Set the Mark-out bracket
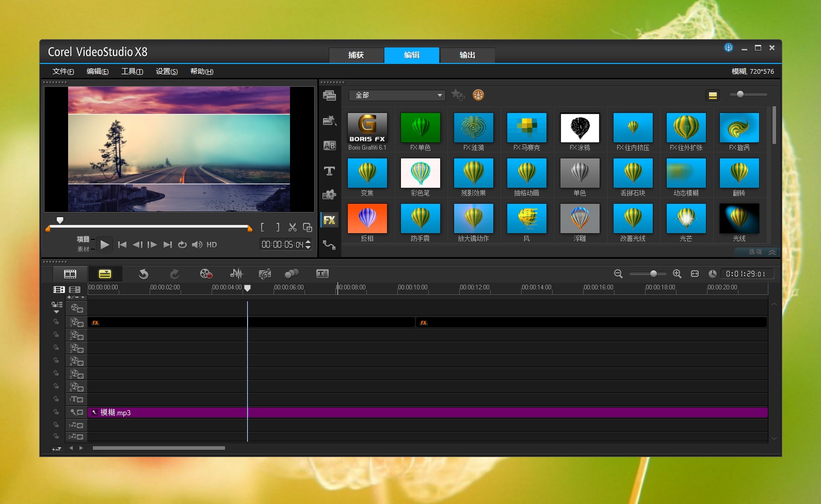 (278, 227)
